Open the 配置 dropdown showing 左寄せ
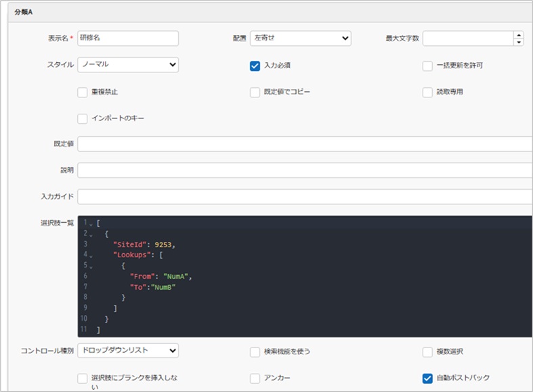Image resolution: width=533 pixels, height=392 pixels. pos(300,39)
